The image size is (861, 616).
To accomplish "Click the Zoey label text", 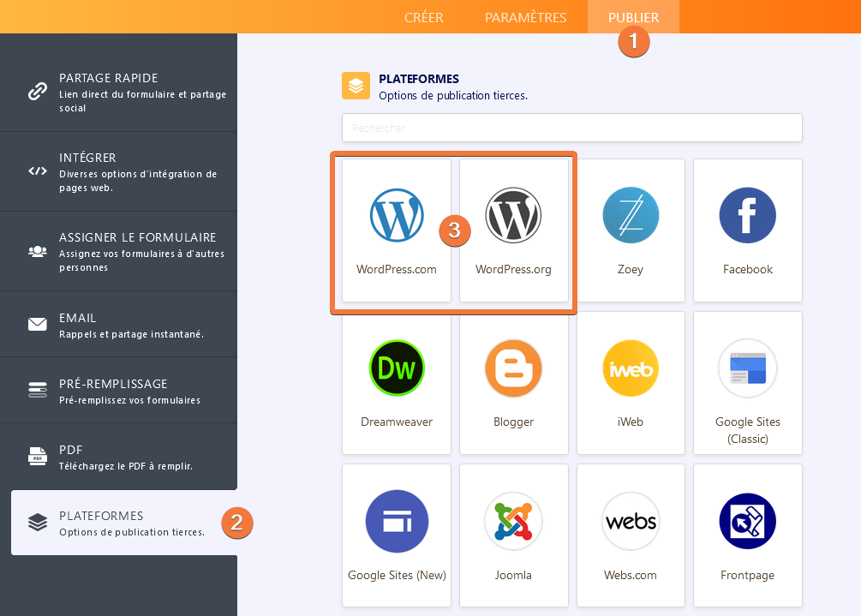I will tap(631, 270).
